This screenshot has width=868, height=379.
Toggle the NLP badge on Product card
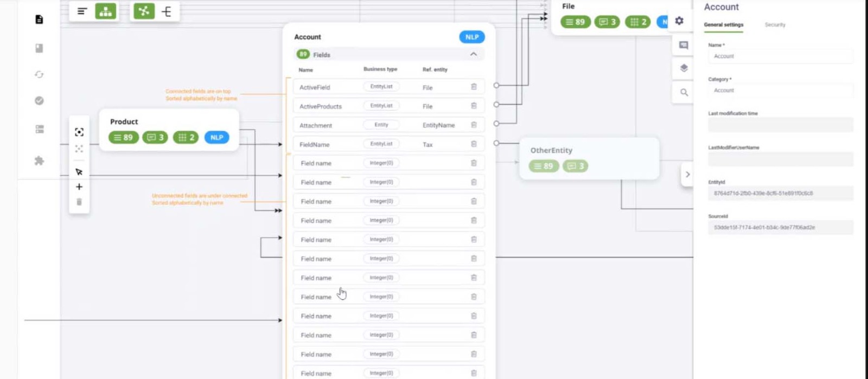[217, 137]
